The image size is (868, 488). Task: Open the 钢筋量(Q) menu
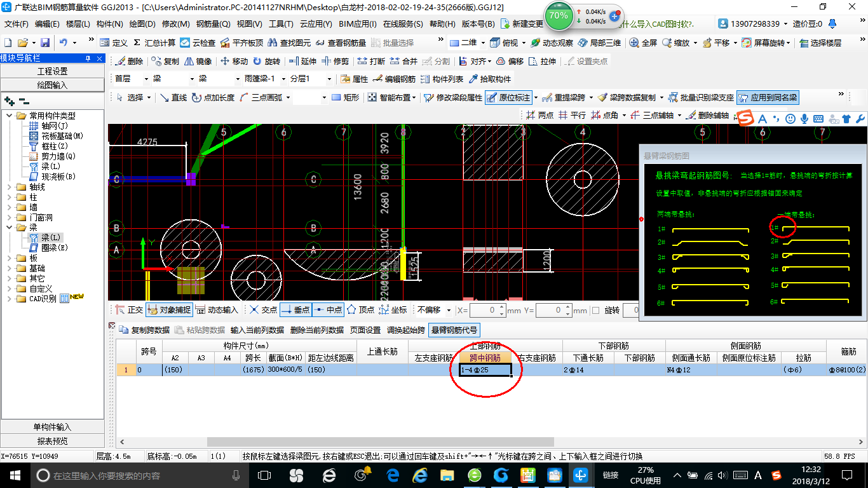(214, 24)
